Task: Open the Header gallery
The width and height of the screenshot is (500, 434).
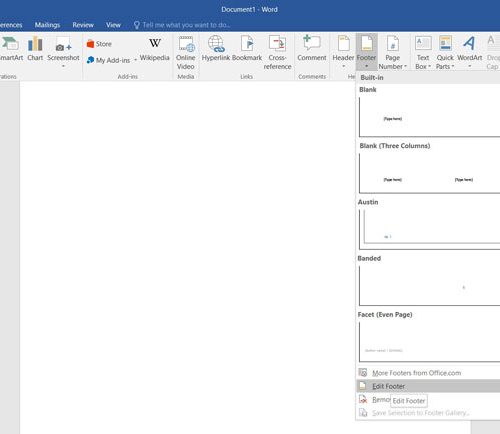Action: coord(343,52)
